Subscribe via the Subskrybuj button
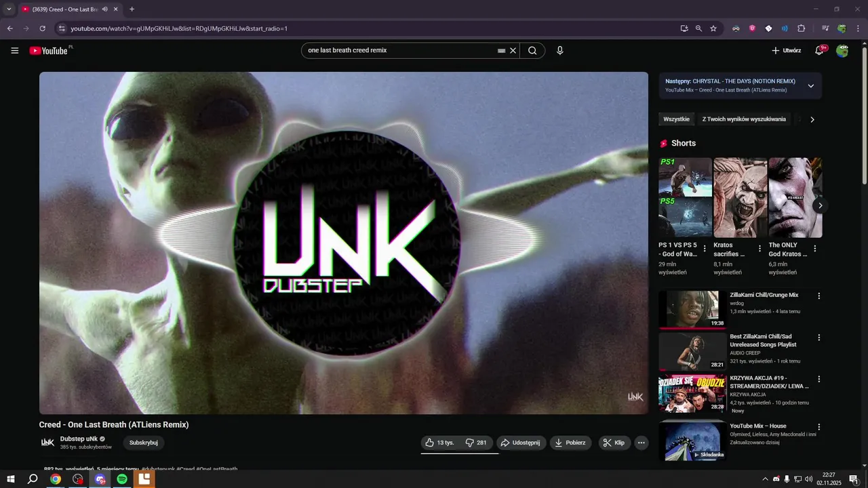 point(143,443)
